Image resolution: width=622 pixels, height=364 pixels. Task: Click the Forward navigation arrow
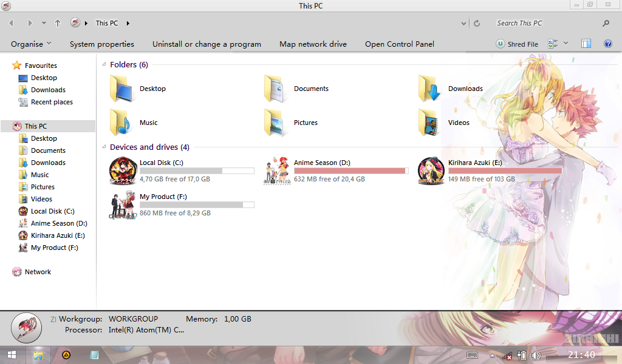pyautogui.click(x=30, y=24)
